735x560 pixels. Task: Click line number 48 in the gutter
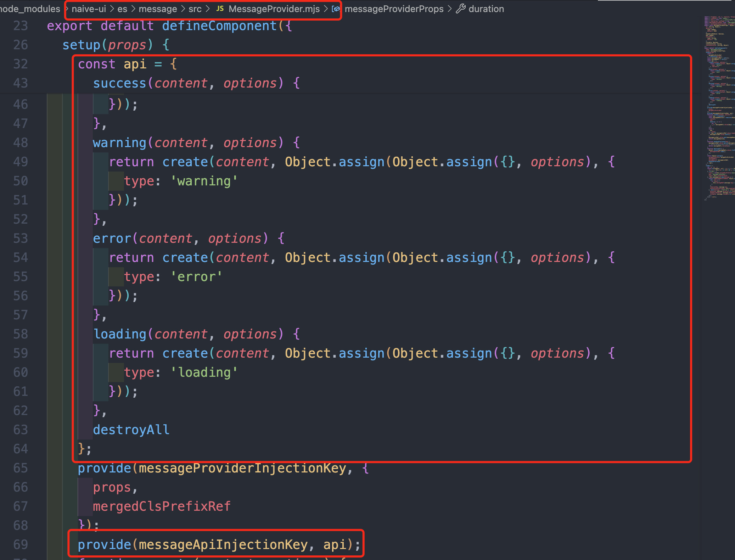[21, 143]
